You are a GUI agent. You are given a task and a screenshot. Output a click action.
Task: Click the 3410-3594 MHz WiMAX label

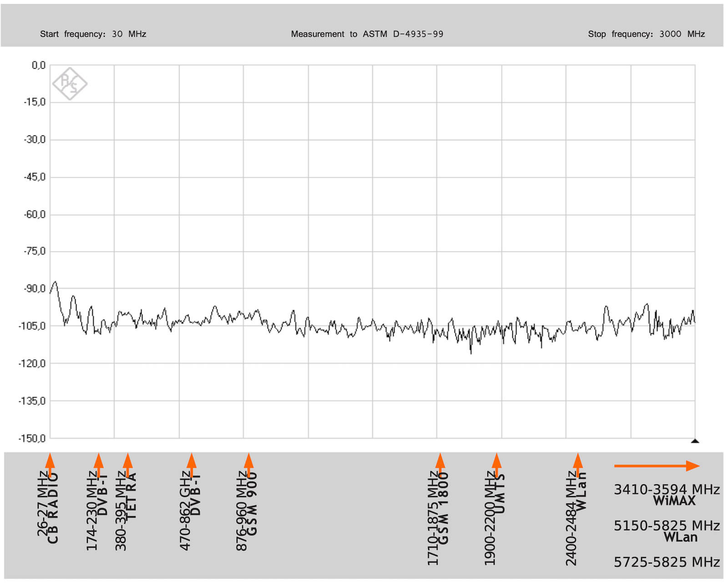(667, 495)
